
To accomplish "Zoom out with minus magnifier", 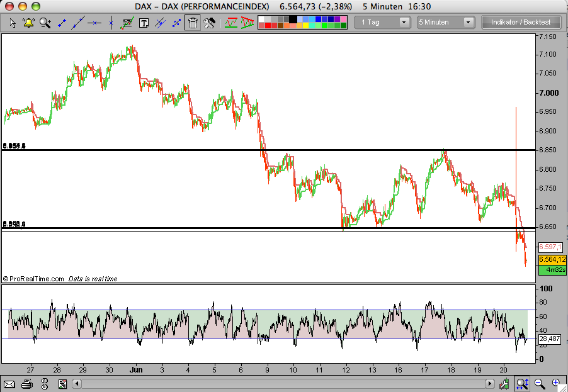I will [x=540, y=384].
